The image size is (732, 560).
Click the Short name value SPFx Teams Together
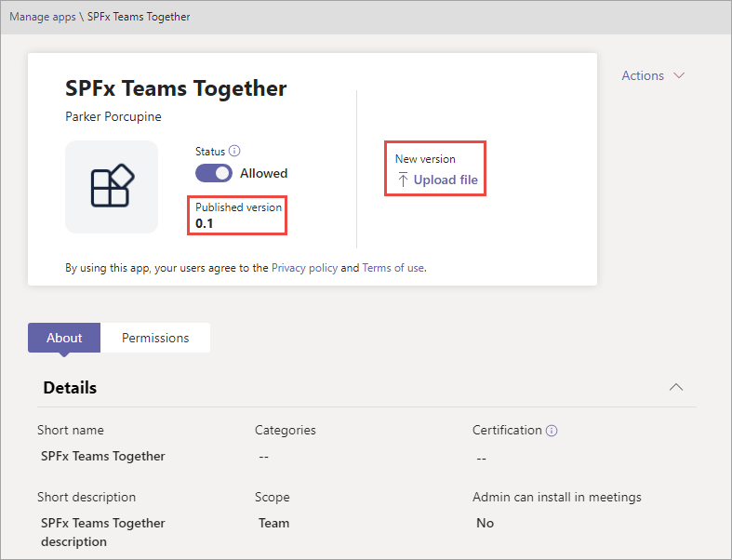click(103, 457)
